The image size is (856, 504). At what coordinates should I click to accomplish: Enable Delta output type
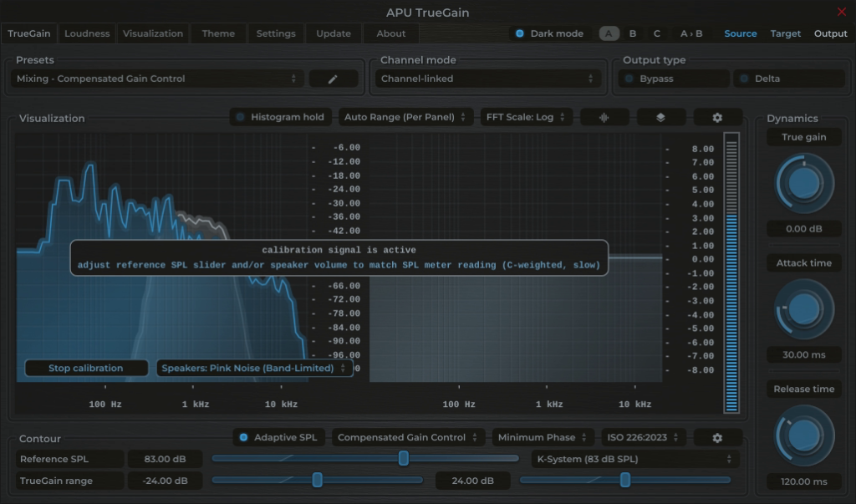(789, 77)
